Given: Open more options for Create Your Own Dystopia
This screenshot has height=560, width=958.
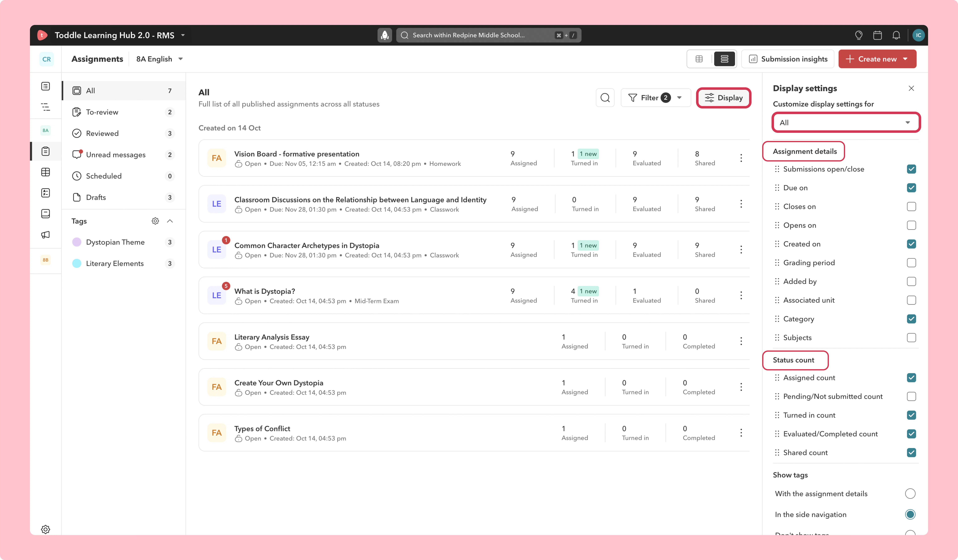Looking at the screenshot, I should pos(741,387).
